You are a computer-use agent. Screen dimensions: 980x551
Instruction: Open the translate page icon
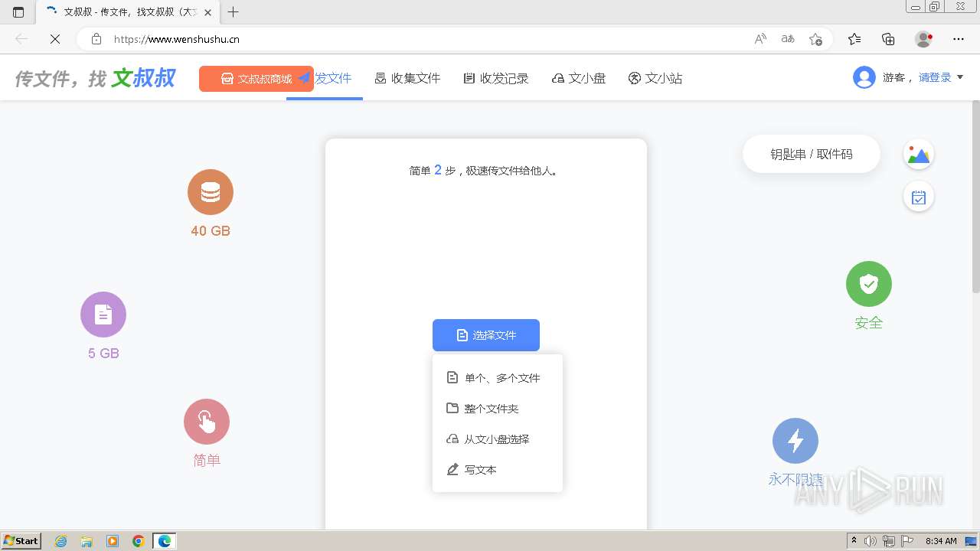point(788,39)
